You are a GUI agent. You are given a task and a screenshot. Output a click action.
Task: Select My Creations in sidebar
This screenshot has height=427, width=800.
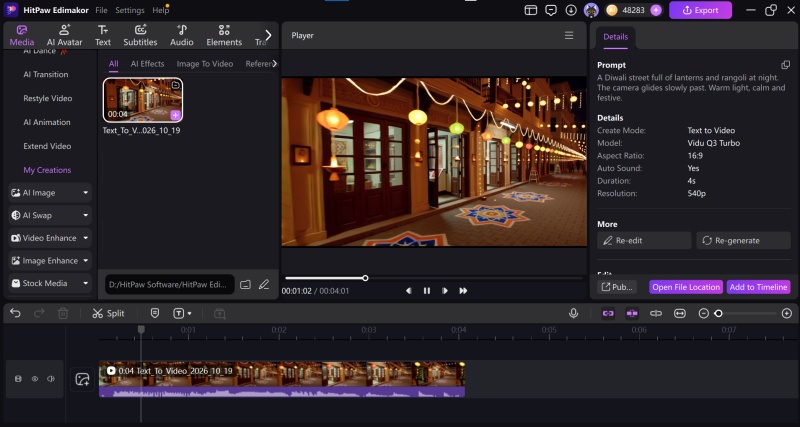47,170
